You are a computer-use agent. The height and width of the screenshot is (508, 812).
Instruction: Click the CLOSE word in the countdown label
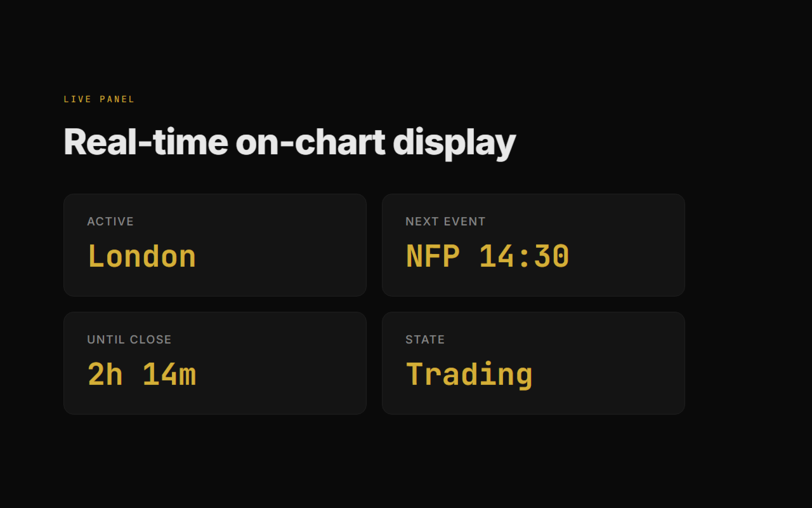[x=150, y=340]
